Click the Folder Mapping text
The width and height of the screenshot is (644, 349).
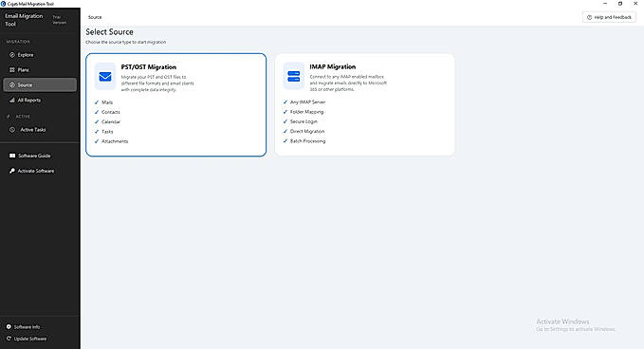coord(306,112)
